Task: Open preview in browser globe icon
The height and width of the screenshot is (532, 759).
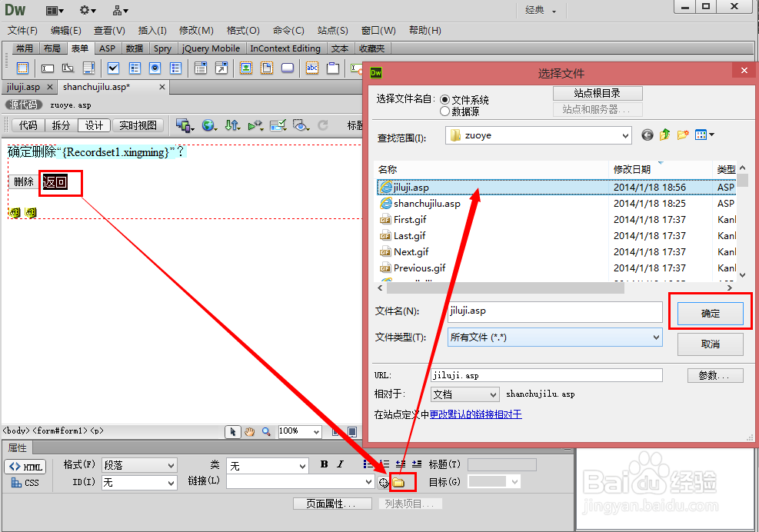Action: pos(209,126)
